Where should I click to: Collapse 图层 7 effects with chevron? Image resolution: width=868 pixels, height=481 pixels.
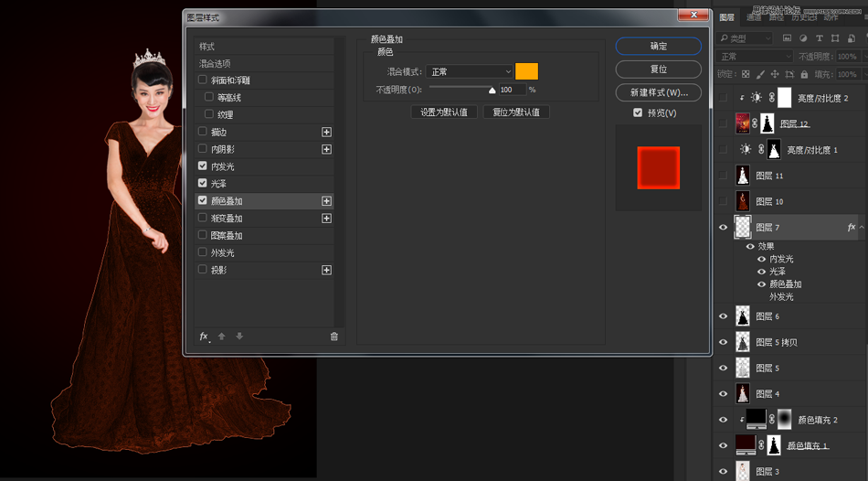pyautogui.click(x=862, y=227)
